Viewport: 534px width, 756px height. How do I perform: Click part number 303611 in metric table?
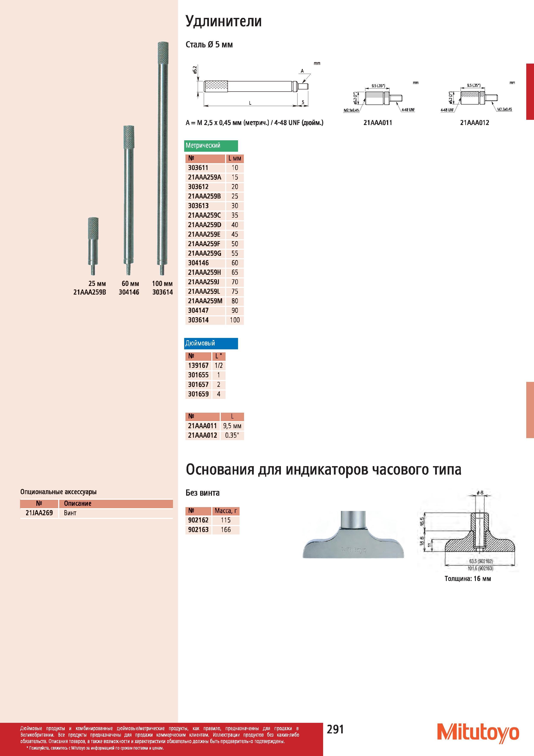pyautogui.click(x=198, y=168)
